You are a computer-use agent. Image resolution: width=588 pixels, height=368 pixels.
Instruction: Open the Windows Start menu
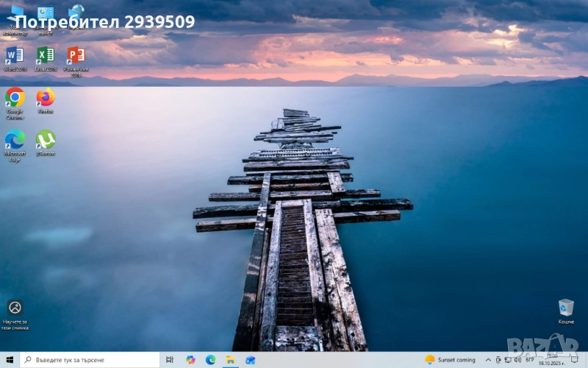pos(10,360)
